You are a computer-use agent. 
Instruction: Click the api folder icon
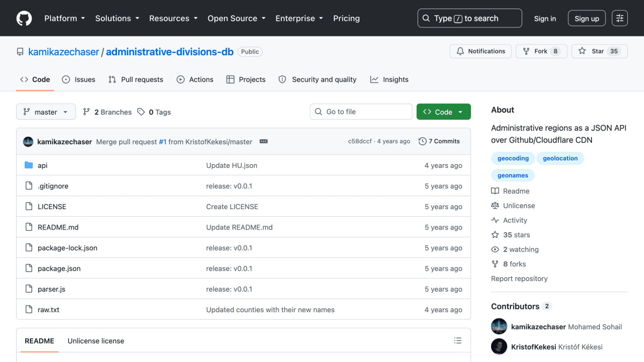pyautogui.click(x=29, y=165)
